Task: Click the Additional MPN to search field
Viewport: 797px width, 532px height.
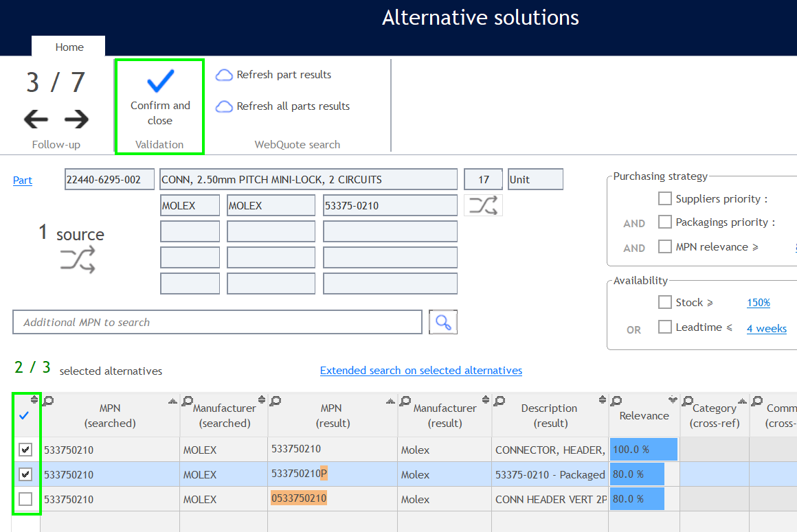Action: tap(217, 322)
